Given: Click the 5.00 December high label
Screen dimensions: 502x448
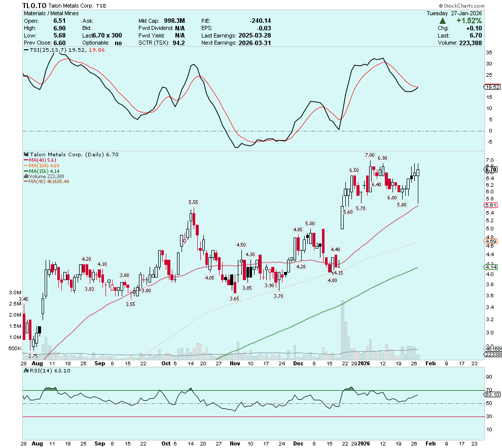Looking at the screenshot, I should 310,224.
